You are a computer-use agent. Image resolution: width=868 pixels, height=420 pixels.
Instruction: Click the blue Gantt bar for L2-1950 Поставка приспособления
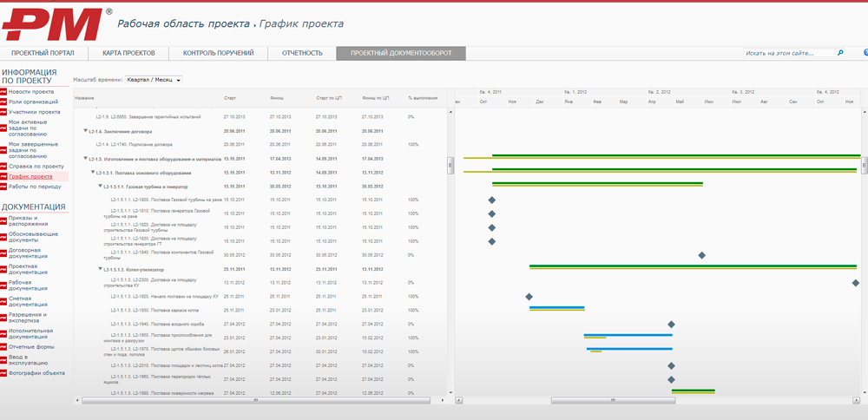click(628, 335)
